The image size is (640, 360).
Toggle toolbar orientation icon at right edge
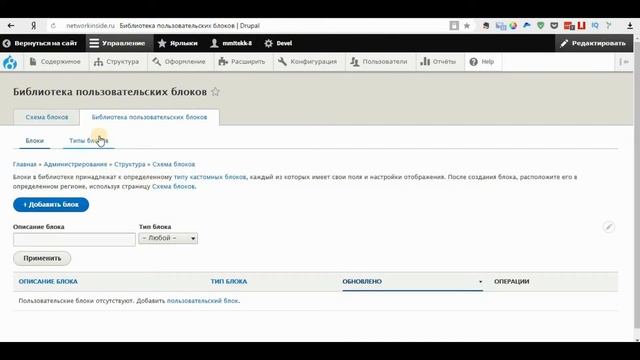point(624,62)
